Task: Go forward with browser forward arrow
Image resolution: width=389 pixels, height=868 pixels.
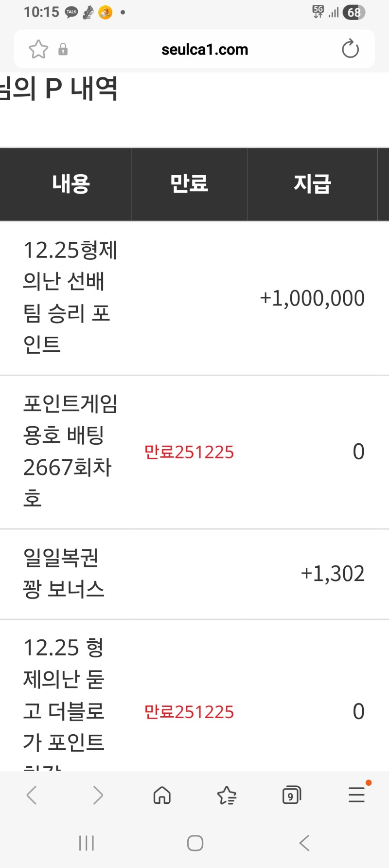Action: point(98,796)
